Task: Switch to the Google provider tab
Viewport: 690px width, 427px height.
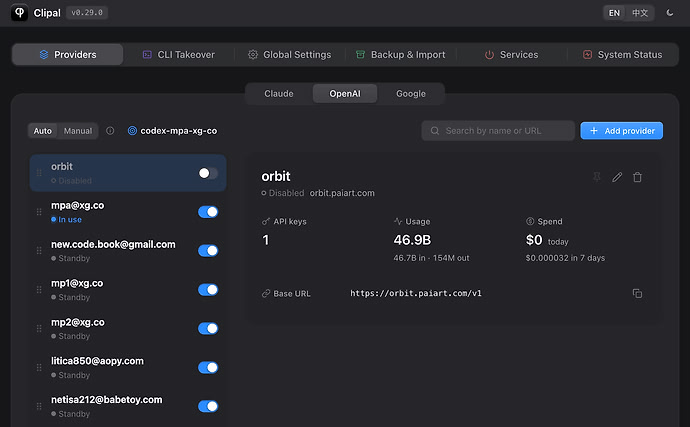Action: [x=411, y=94]
